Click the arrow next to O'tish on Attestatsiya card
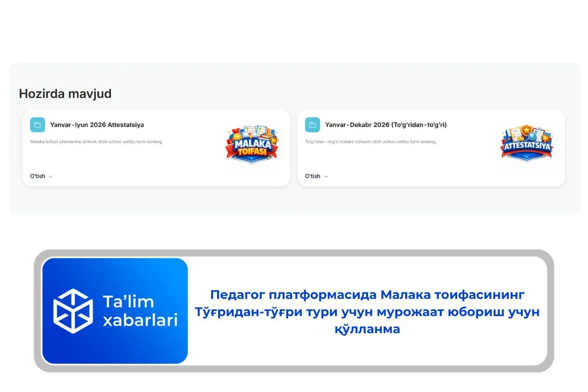This screenshot has width=588, height=392. pyautogui.click(x=50, y=176)
